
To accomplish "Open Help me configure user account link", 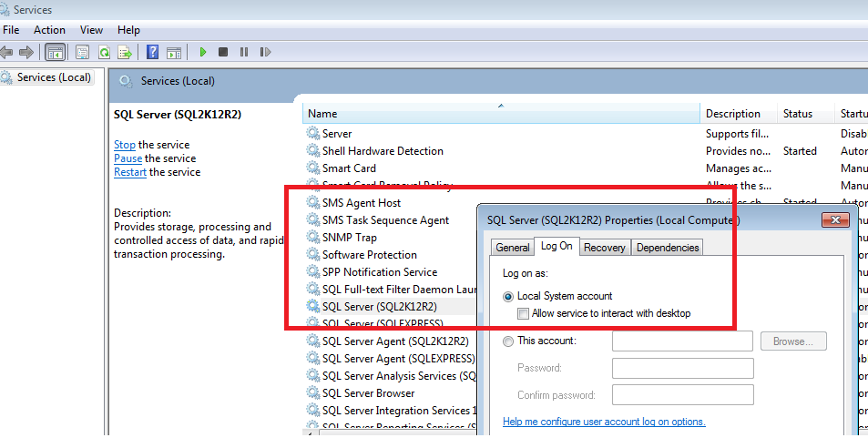I will (604, 422).
